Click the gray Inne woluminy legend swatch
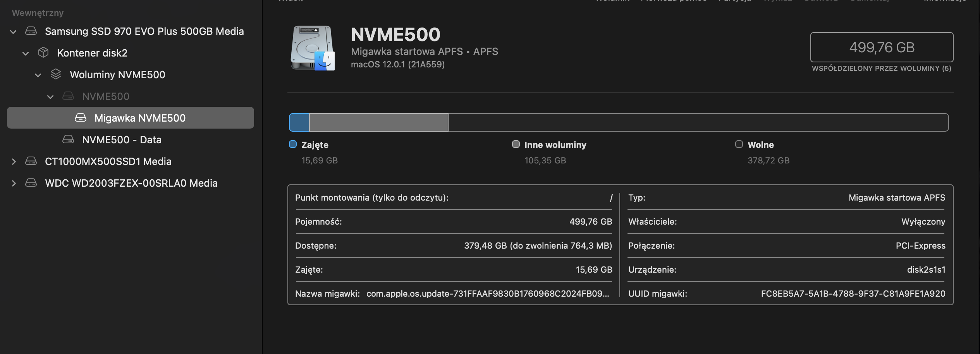Viewport: 980px width, 354px height. coord(516,144)
